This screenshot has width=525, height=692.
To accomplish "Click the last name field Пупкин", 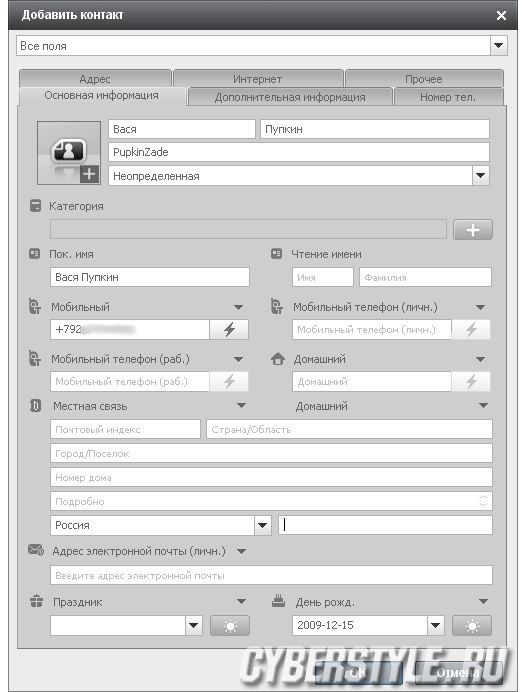I will coord(375,129).
